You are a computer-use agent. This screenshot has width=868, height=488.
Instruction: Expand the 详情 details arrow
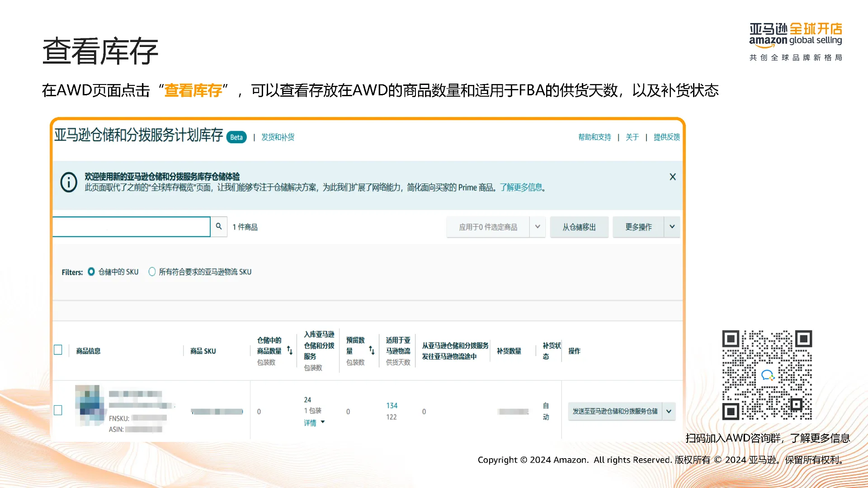(323, 422)
